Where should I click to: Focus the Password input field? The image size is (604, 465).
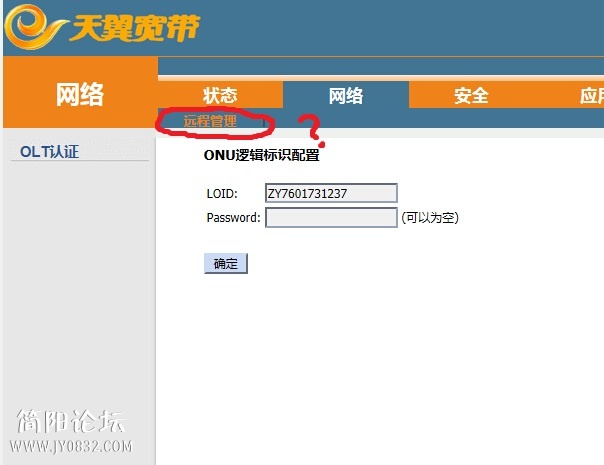tap(331, 217)
